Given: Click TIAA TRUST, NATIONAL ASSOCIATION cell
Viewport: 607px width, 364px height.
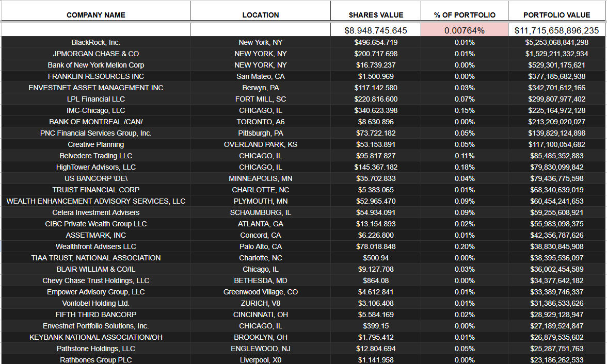Looking at the screenshot, I should click(x=95, y=258).
